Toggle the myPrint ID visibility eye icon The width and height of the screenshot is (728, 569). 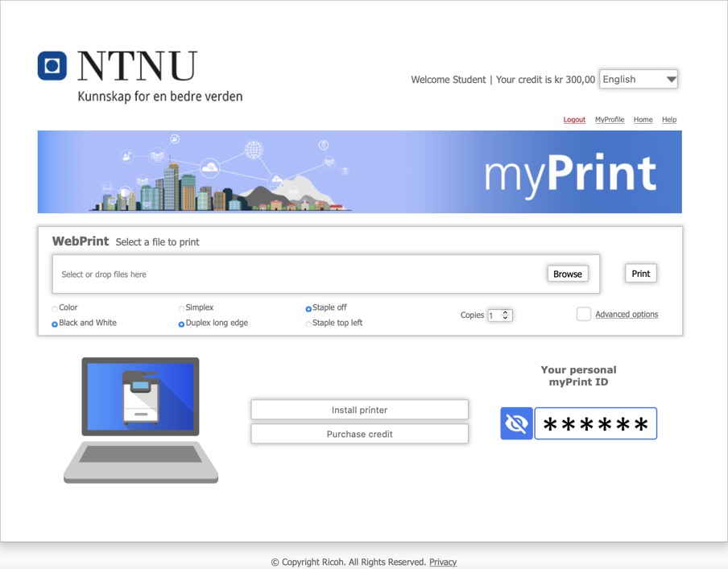click(x=516, y=423)
